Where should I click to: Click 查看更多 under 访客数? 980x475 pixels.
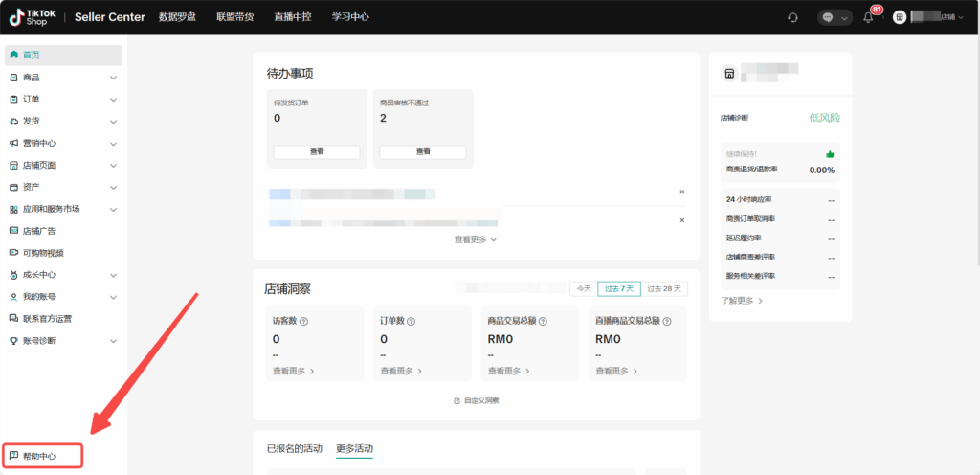tap(293, 371)
